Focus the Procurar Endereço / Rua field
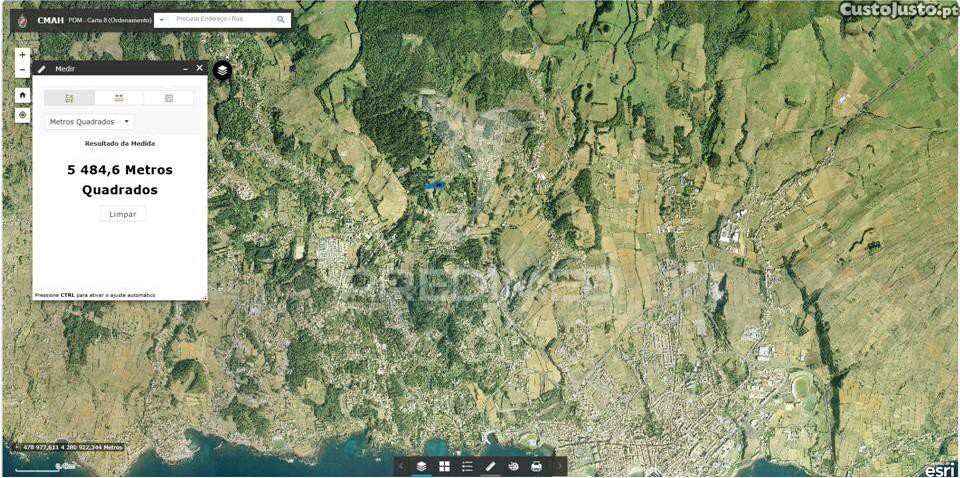This screenshot has width=960, height=478. (220, 19)
